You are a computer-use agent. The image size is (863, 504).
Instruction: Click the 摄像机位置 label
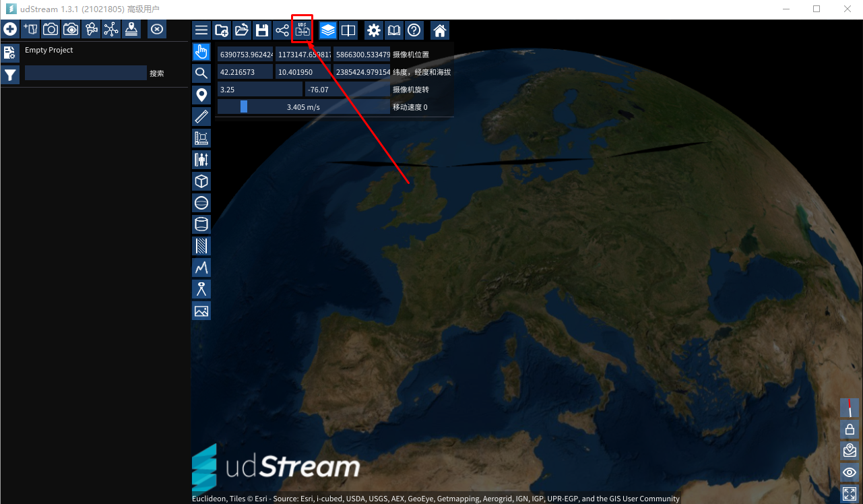(411, 55)
